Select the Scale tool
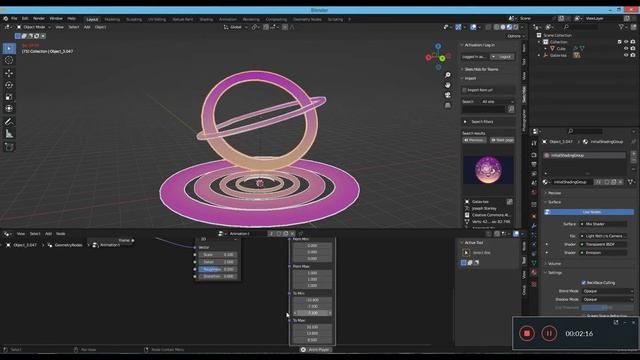 pyautogui.click(x=9, y=97)
